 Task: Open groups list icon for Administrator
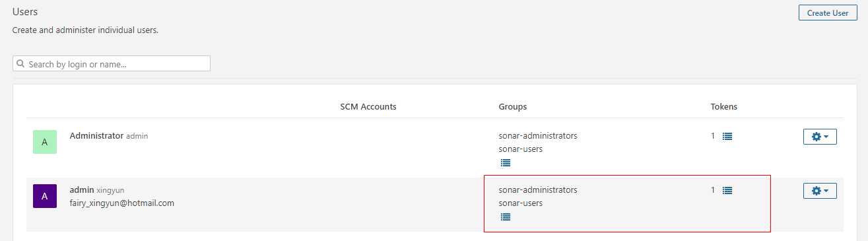click(x=506, y=162)
